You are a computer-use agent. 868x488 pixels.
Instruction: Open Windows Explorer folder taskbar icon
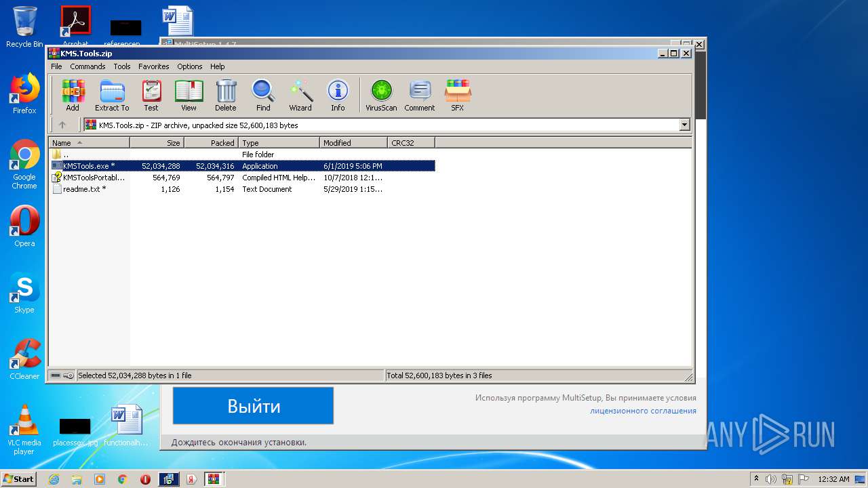click(77, 479)
